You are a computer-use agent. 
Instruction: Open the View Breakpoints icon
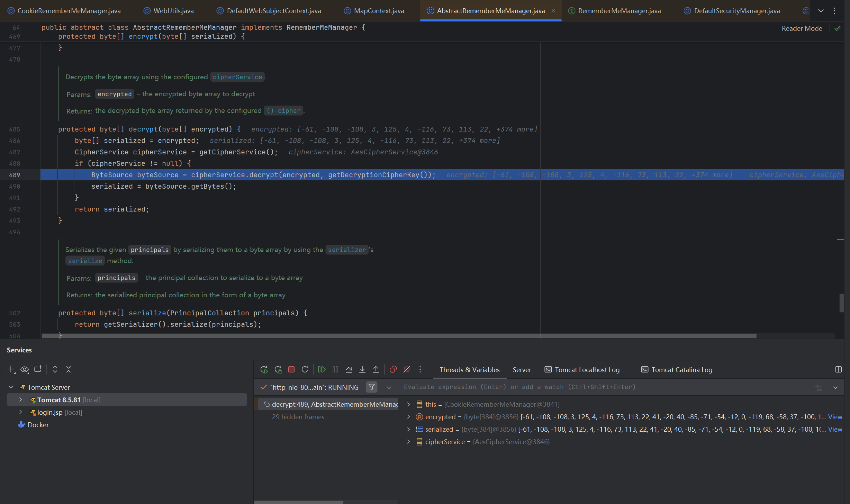(393, 369)
